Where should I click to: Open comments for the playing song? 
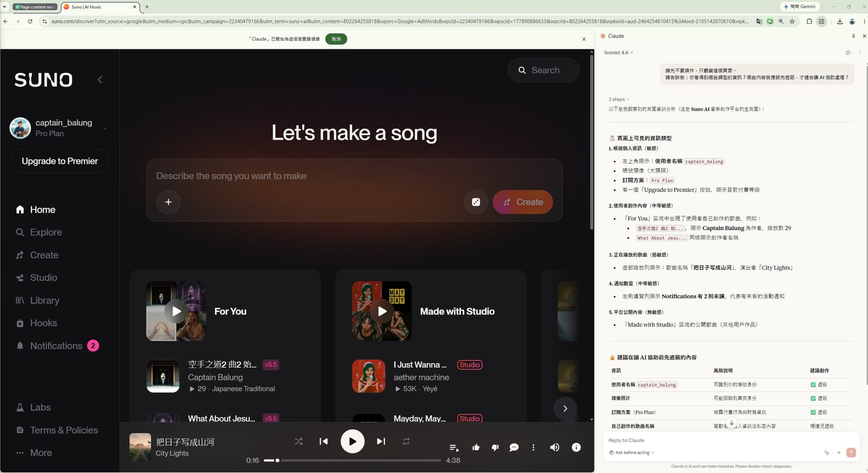coord(514,447)
